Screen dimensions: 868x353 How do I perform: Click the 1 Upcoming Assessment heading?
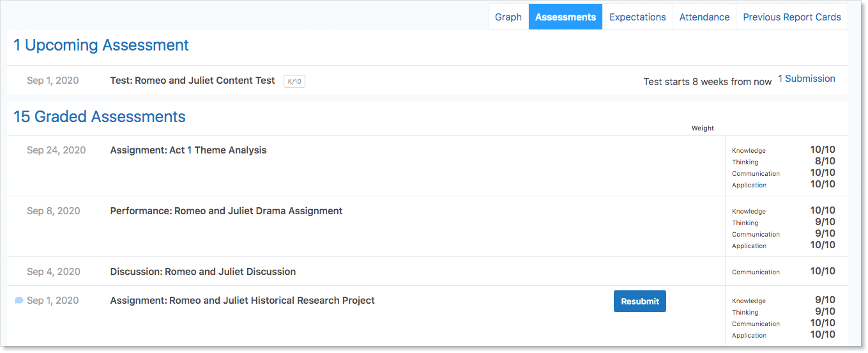[x=101, y=45]
